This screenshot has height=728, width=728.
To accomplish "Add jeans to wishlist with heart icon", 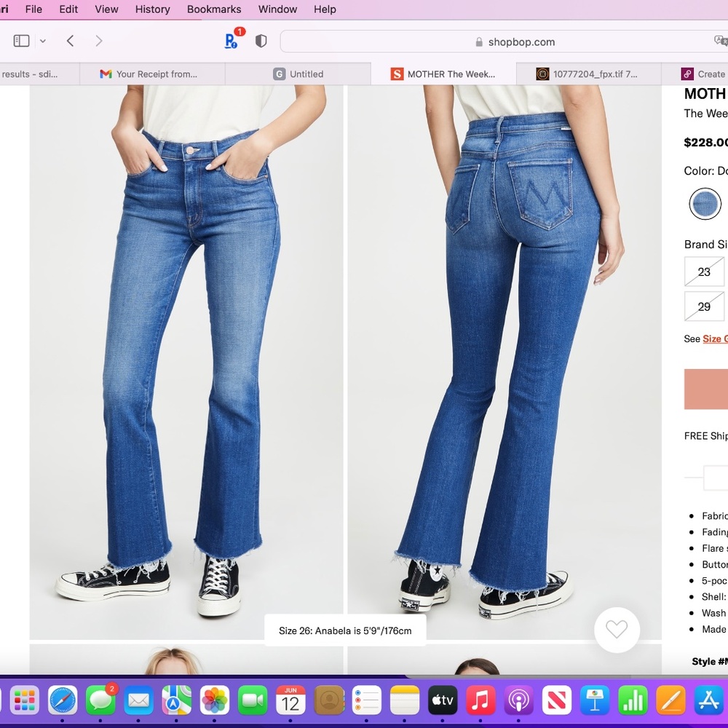I will (x=617, y=630).
